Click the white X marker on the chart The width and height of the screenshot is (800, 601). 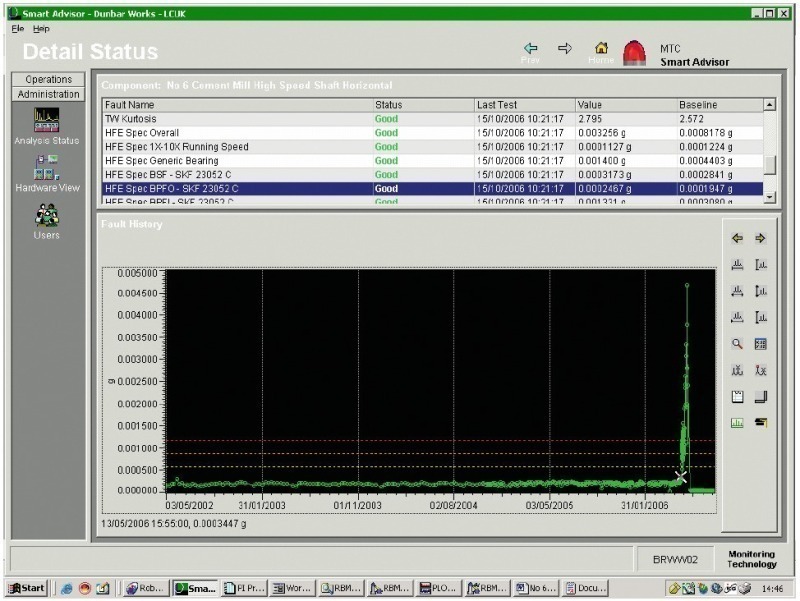pyautogui.click(x=681, y=476)
